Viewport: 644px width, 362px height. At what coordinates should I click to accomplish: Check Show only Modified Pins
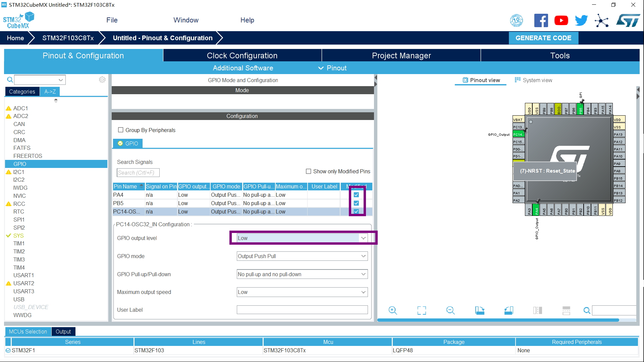click(309, 171)
